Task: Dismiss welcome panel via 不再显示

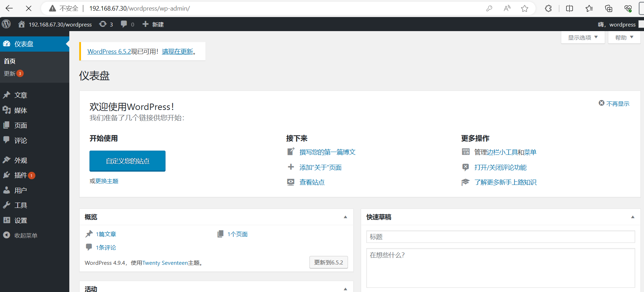Action: 614,104
